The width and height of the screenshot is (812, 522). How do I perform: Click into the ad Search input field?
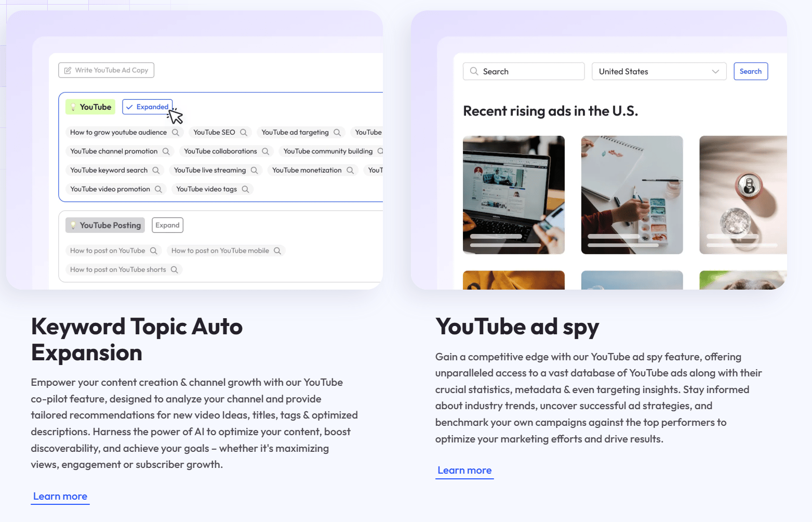(524, 71)
